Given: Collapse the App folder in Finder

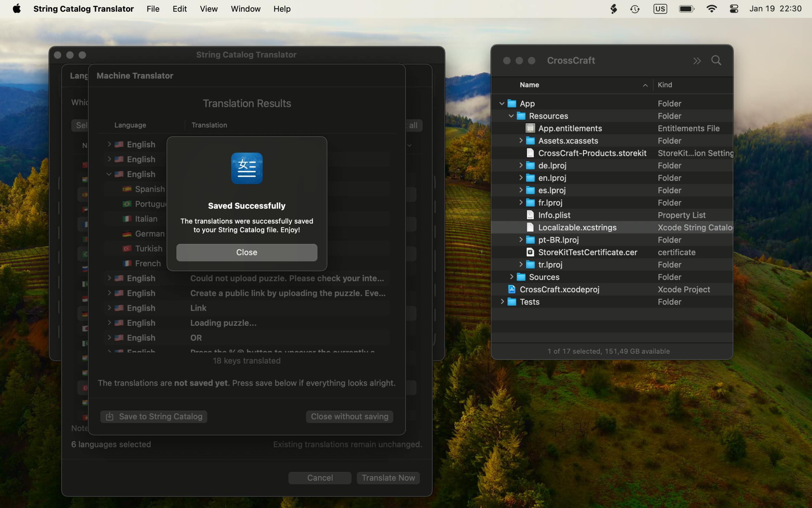Looking at the screenshot, I should [x=501, y=104].
